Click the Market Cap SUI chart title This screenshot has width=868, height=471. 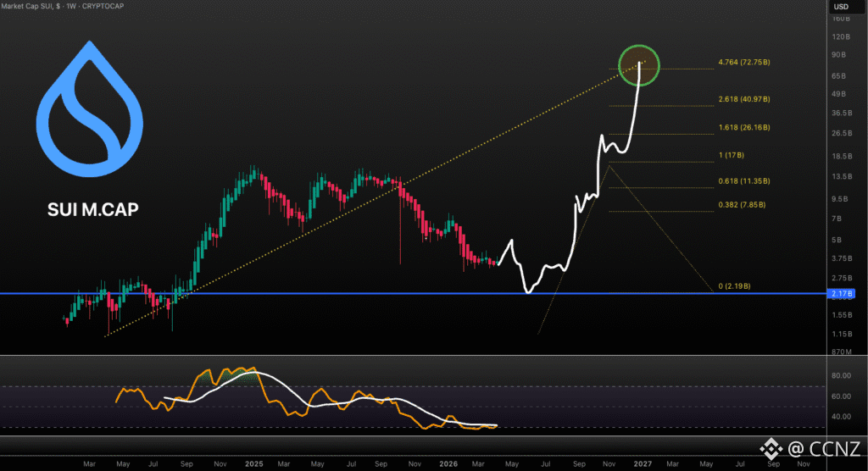[62, 6]
